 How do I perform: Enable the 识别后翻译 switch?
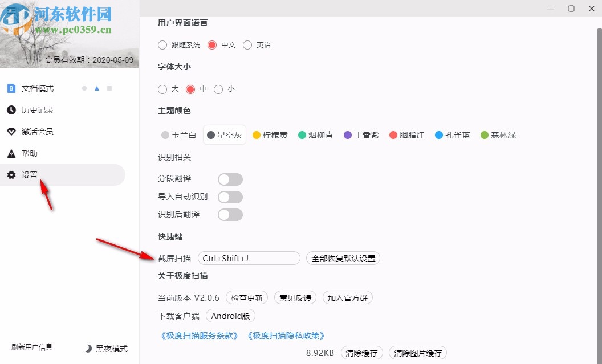pyautogui.click(x=230, y=214)
